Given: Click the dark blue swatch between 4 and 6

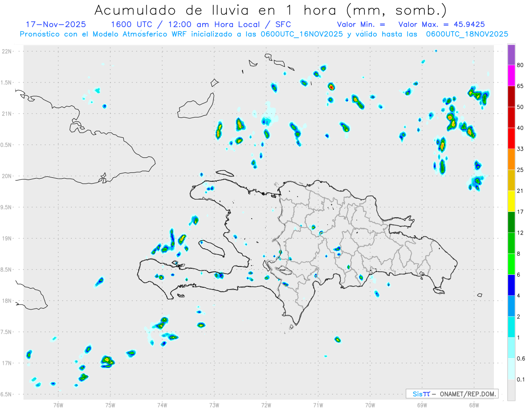Looking at the screenshot, I should pos(511,285).
